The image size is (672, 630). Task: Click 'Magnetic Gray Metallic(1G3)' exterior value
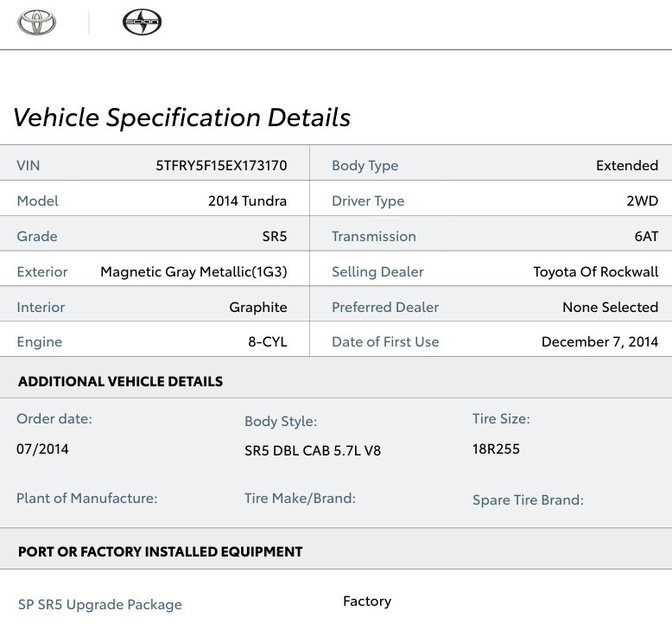coord(193,272)
